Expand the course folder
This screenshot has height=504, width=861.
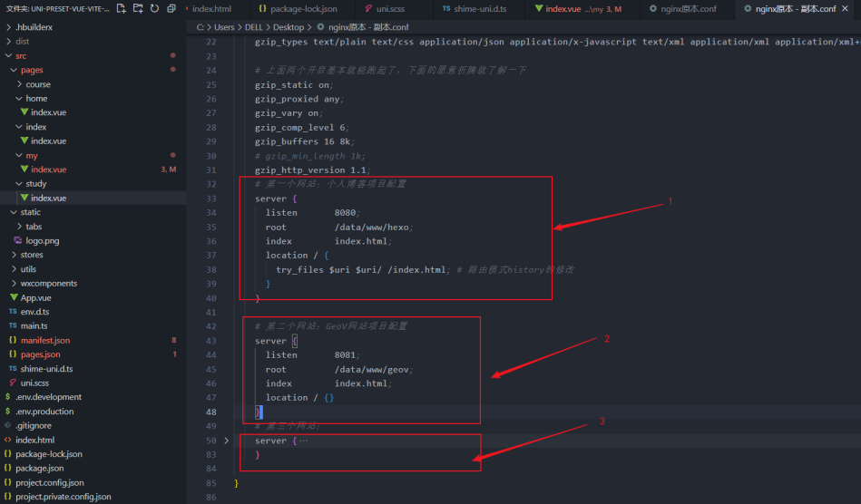click(38, 84)
